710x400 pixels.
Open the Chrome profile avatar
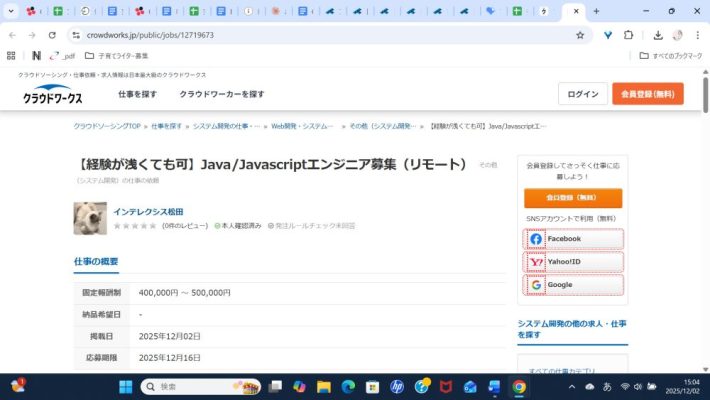point(677,35)
